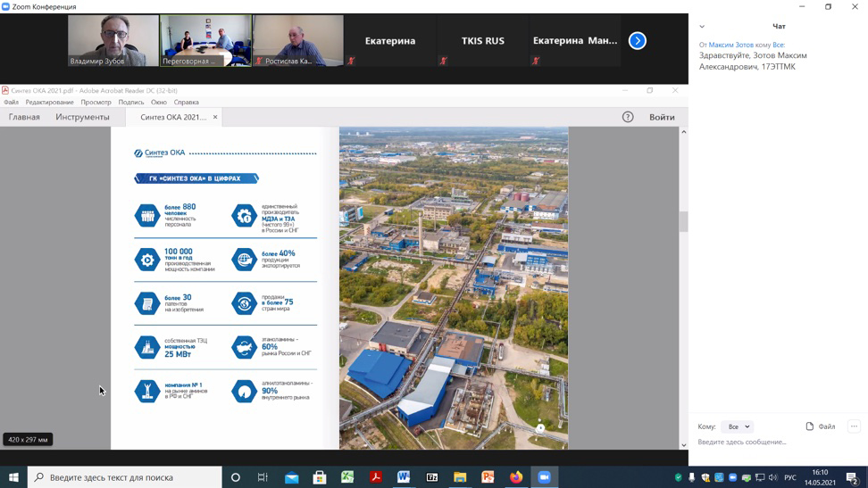This screenshot has width=868, height=488.
Task: Click the '25 МВт' power plant icon
Action: tap(147, 347)
